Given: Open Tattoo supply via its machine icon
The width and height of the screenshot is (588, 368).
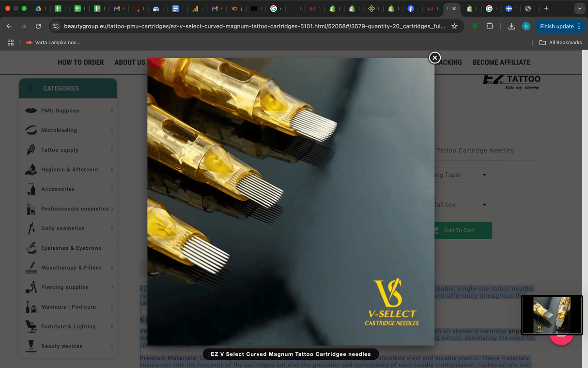Looking at the screenshot, I should pos(30,150).
